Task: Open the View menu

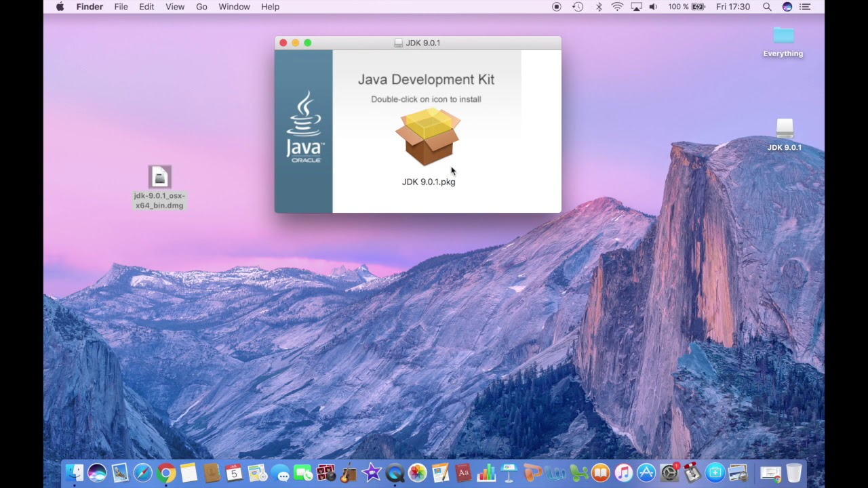Action: point(175,7)
